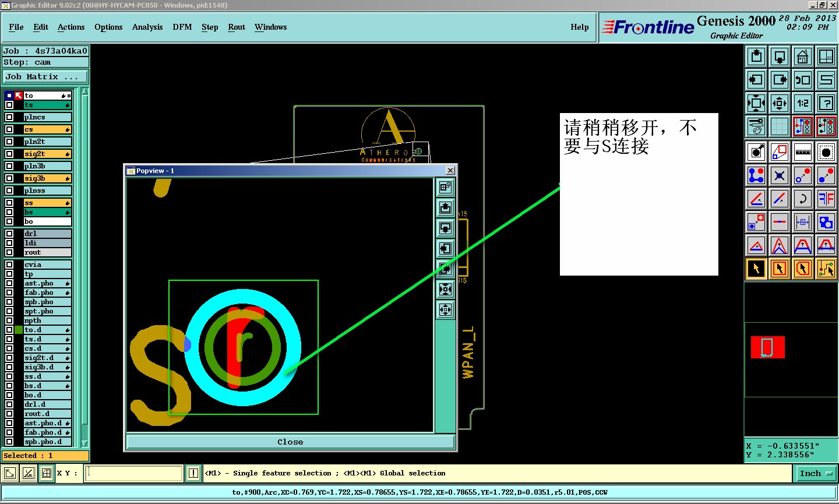Click the red and blue angled line icon

tap(756, 199)
